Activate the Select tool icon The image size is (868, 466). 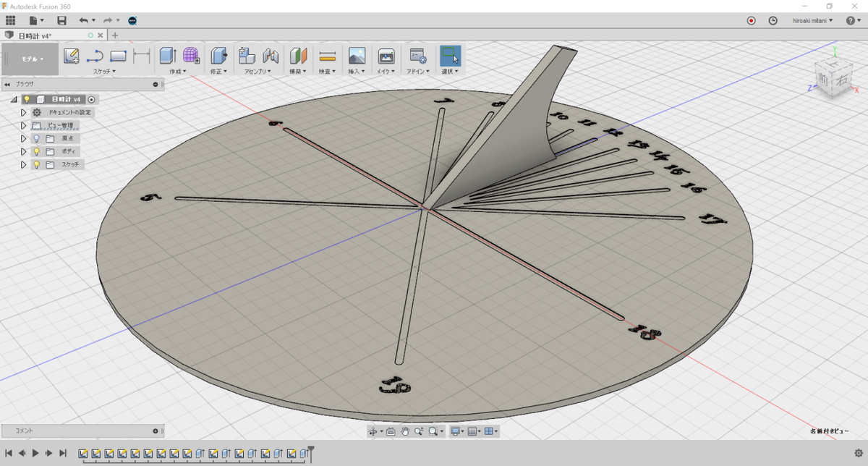[450, 56]
